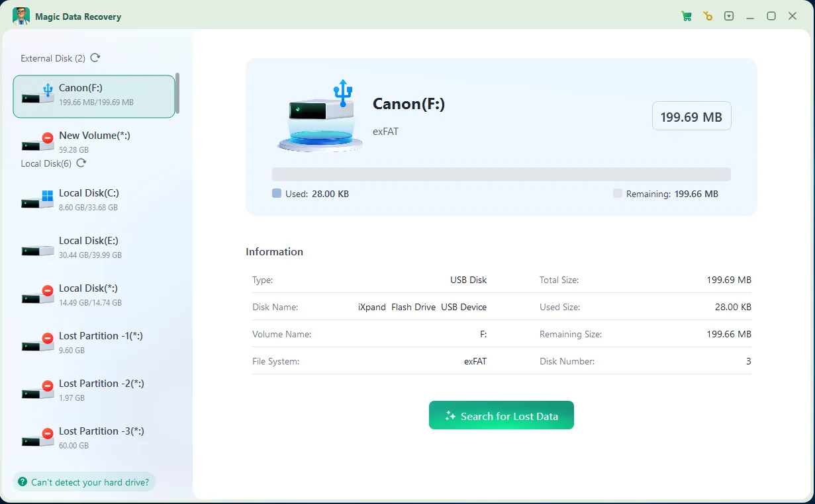Select Lost Partition -1(*:)

coord(94,341)
